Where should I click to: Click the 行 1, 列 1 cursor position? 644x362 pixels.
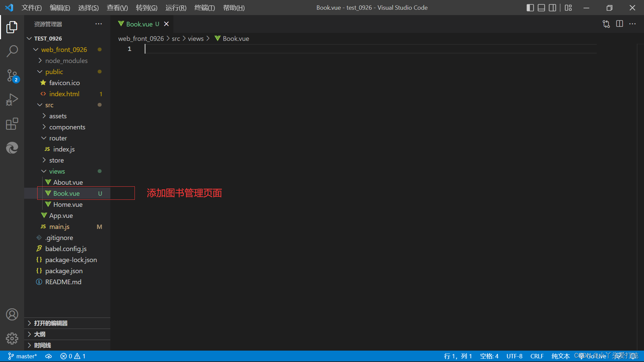point(458,356)
